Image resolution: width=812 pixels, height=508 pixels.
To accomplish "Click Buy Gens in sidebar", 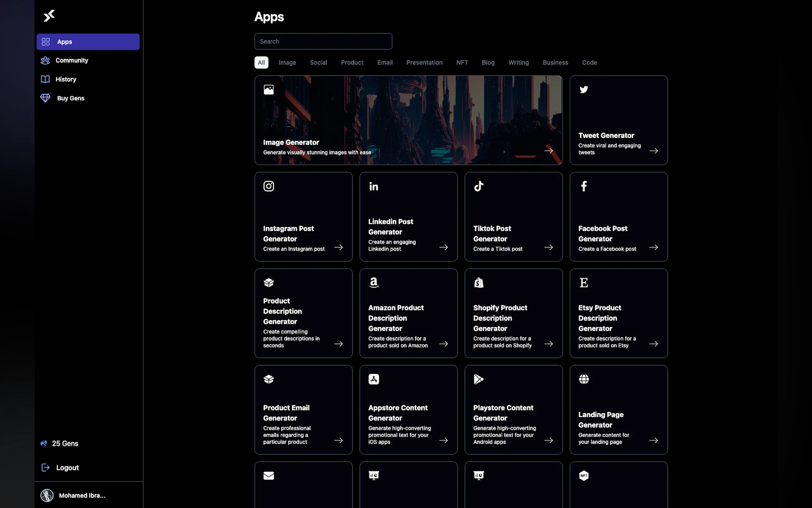I will [71, 98].
